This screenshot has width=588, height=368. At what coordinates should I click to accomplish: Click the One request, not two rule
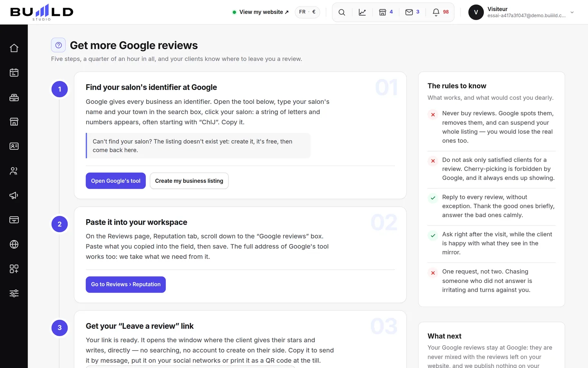point(487,281)
